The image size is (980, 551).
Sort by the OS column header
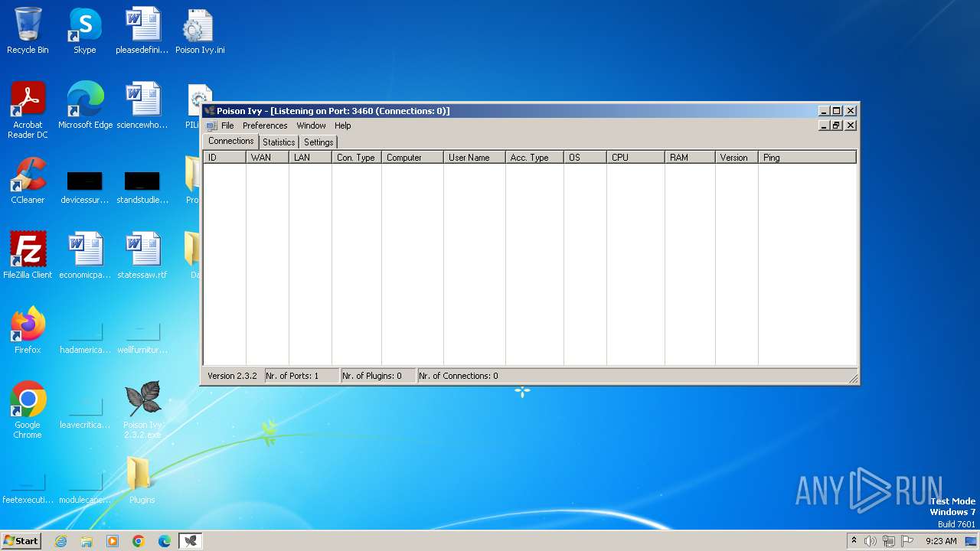tap(585, 158)
